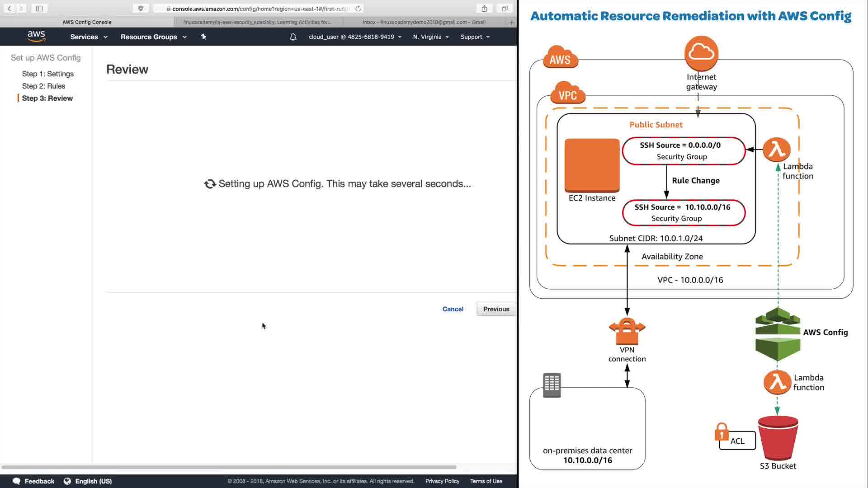The image size is (868, 488).
Task: Show all tabs overview icon
Action: (x=505, y=9)
